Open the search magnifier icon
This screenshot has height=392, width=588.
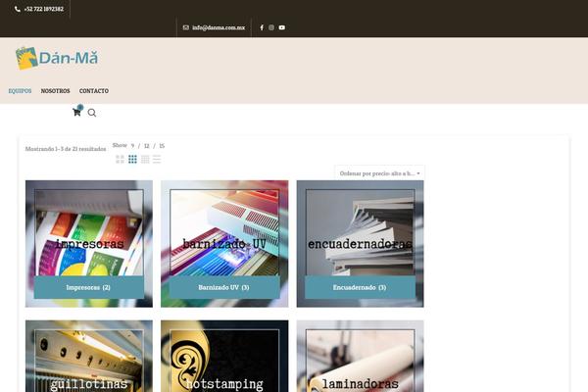pos(92,113)
